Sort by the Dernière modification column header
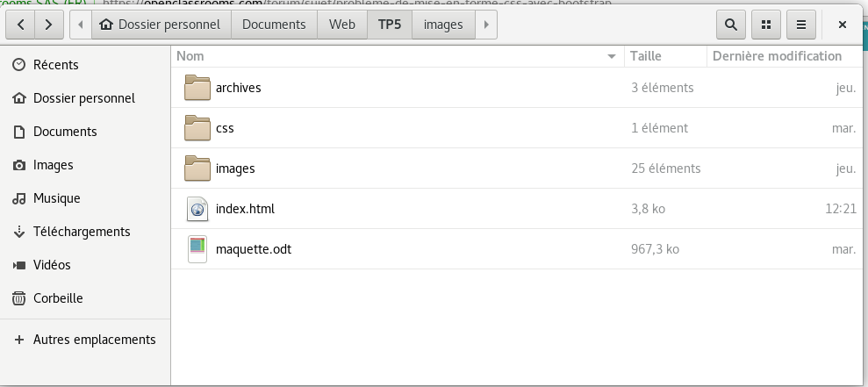 pyautogui.click(x=777, y=56)
